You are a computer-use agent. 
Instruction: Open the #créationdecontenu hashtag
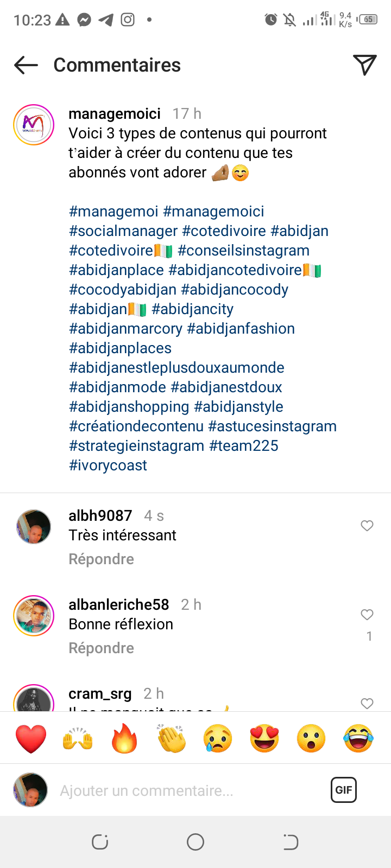136,426
